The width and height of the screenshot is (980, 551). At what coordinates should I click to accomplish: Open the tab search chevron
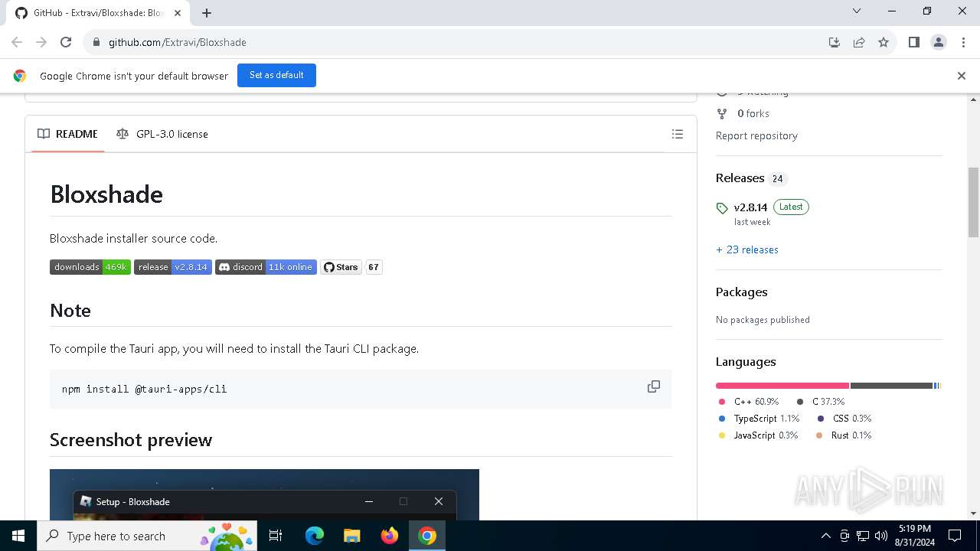point(857,11)
